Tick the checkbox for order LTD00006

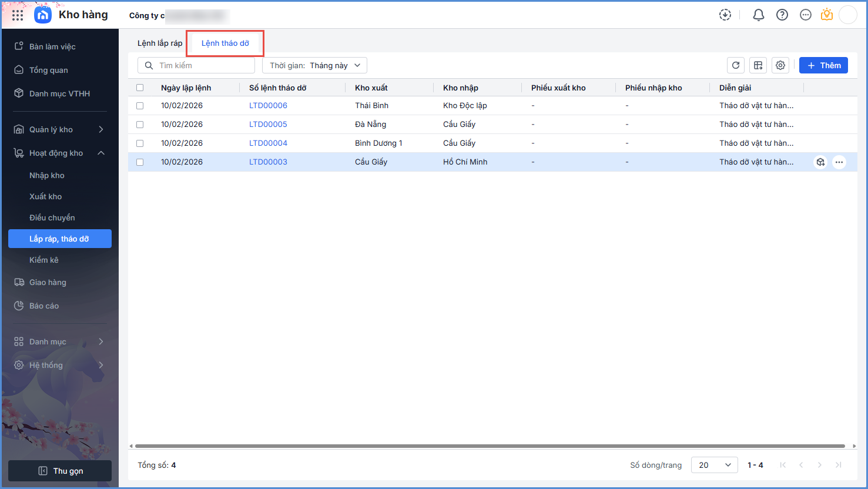click(140, 106)
